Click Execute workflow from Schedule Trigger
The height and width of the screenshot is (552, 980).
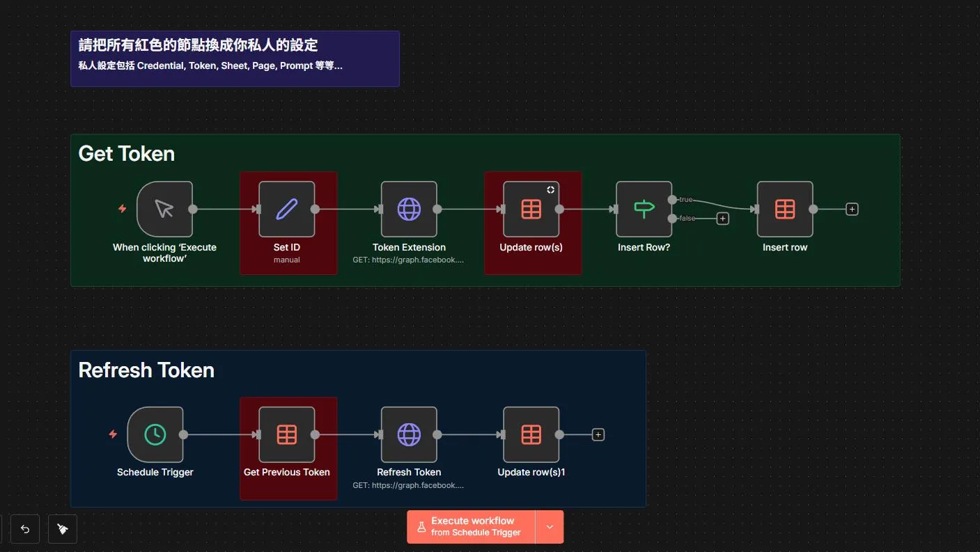point(472,527)
